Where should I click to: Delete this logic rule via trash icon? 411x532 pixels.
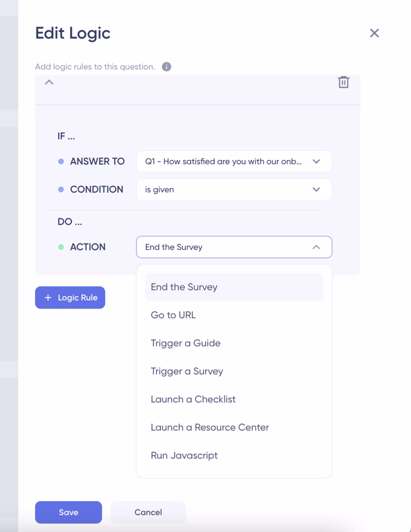(345, 82)
